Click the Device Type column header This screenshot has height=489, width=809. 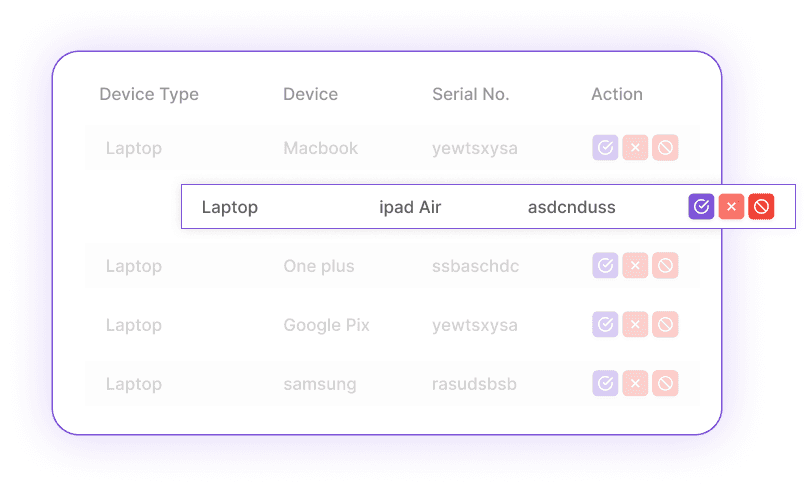(x=149, y=95)
